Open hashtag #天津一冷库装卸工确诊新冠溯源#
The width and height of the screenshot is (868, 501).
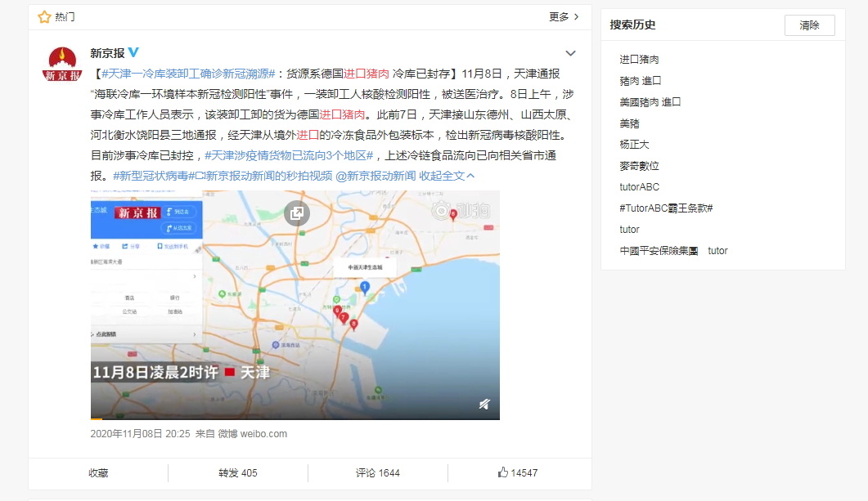[188, 74]
